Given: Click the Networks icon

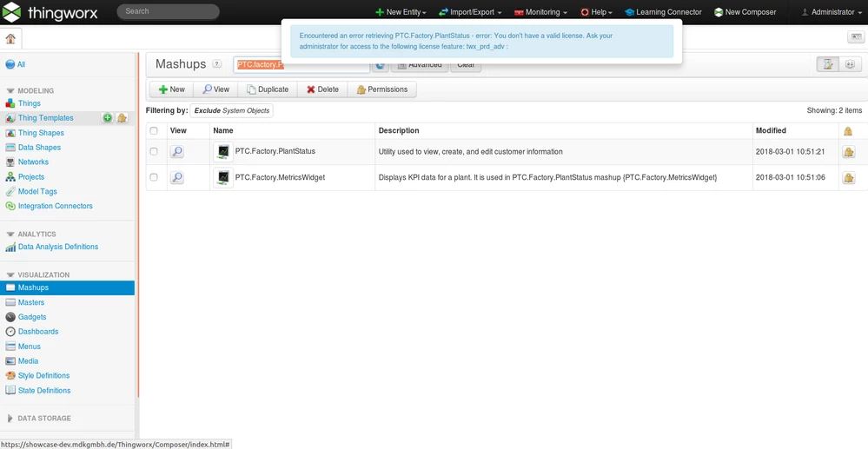Looking at the screenshot, I should [x=10, y=162].
